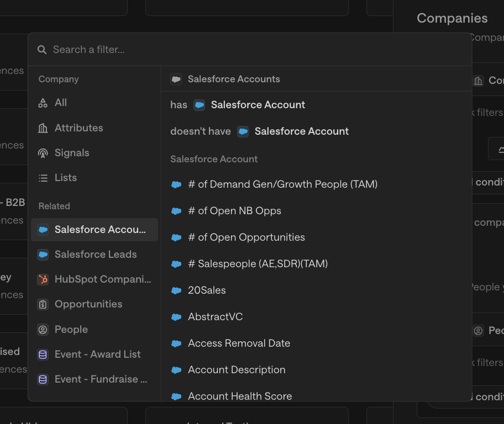Open the Attributes category
Viewport: 504px width, 424px height.
coord(94,128)
